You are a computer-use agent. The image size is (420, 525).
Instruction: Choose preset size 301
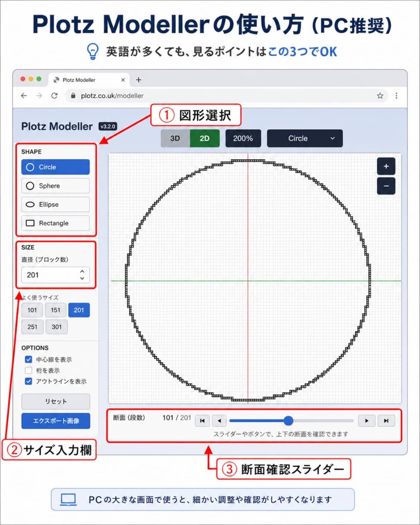point(57,327)
